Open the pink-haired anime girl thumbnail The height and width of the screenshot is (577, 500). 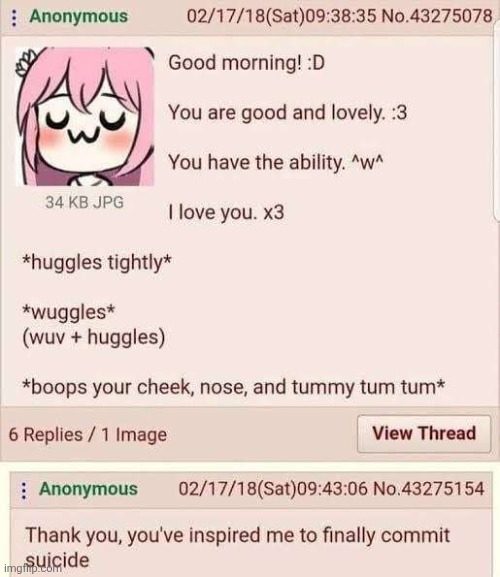[x=85, y=116]
